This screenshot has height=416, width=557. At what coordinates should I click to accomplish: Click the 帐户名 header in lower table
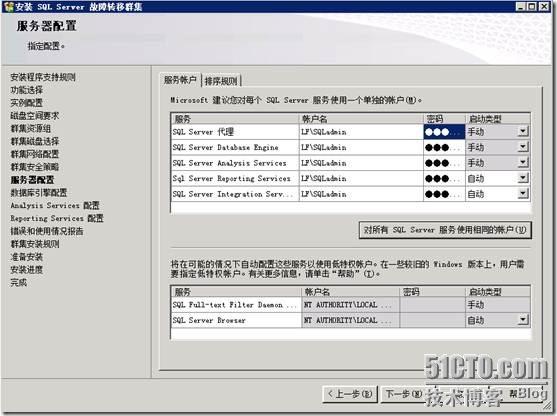[x=351, y=292]
